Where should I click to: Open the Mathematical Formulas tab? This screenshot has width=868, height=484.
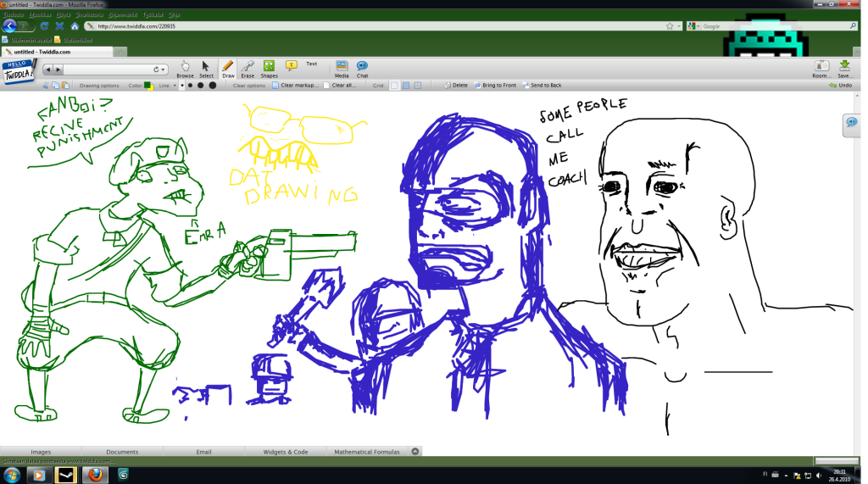(x=367, y=451)
